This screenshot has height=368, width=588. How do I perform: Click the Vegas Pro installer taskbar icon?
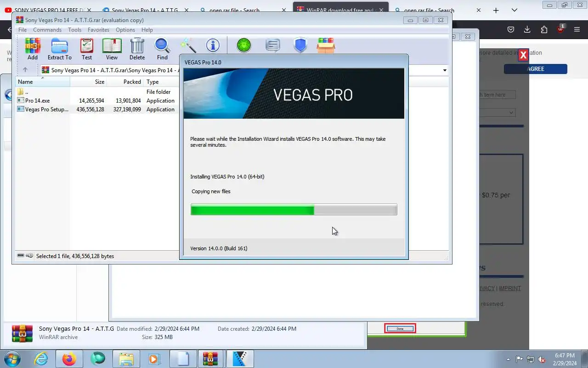click(240, 359)
